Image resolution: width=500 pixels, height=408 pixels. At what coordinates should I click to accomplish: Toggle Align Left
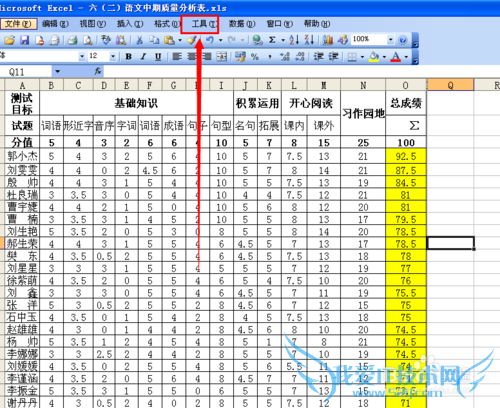[x=177, y=57]
